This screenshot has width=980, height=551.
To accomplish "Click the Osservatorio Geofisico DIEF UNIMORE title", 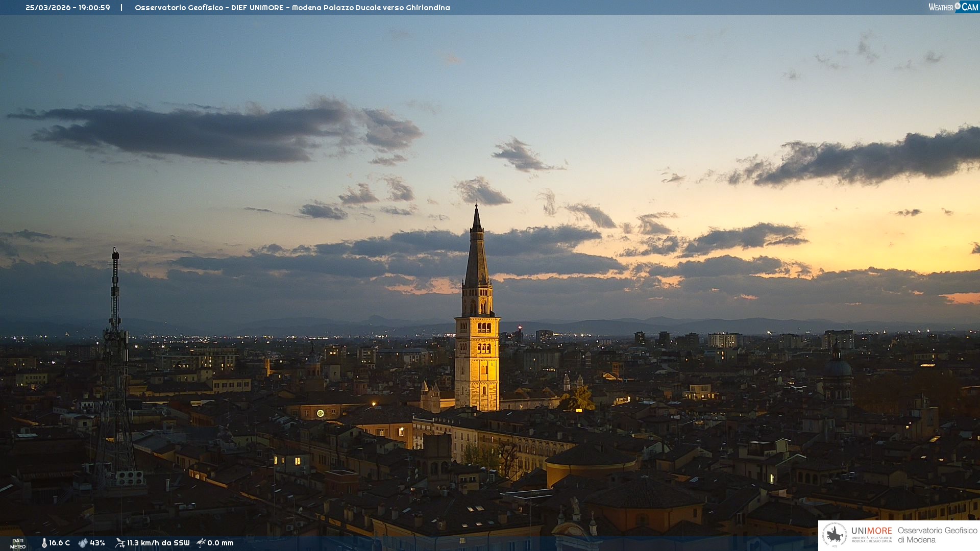I will (x=292, y=8).
